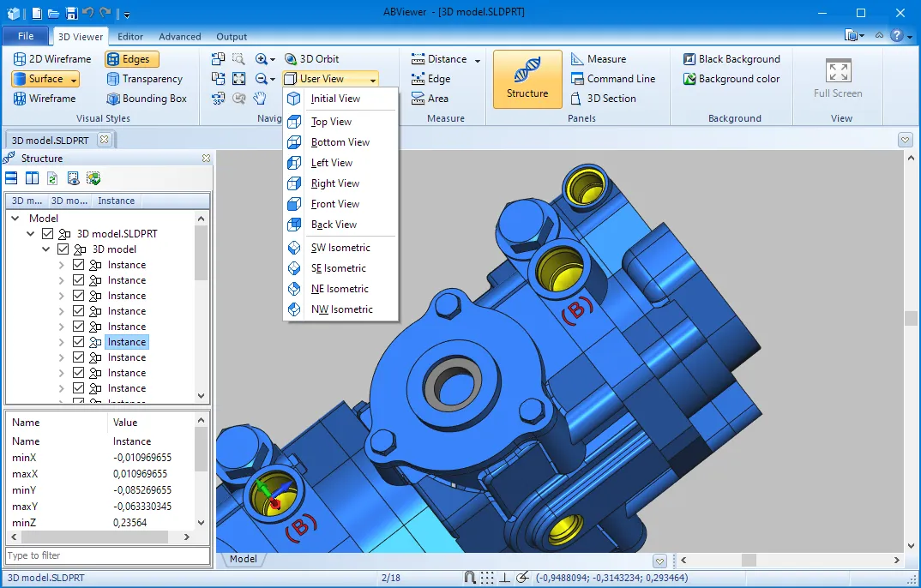Toggle the Transparency display option

tap(144, 79)
